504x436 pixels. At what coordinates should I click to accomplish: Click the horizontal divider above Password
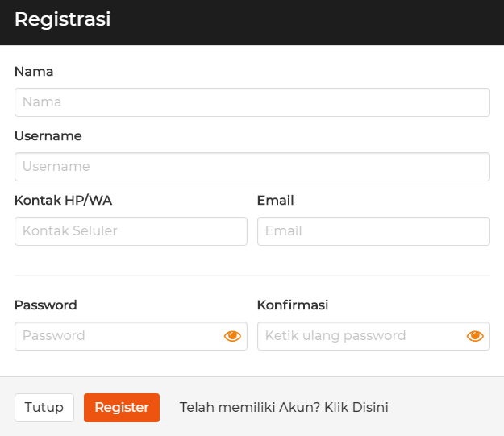252,276
